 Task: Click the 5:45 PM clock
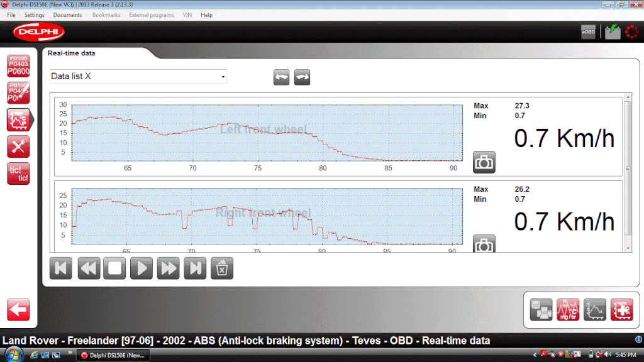coord(626,354)
